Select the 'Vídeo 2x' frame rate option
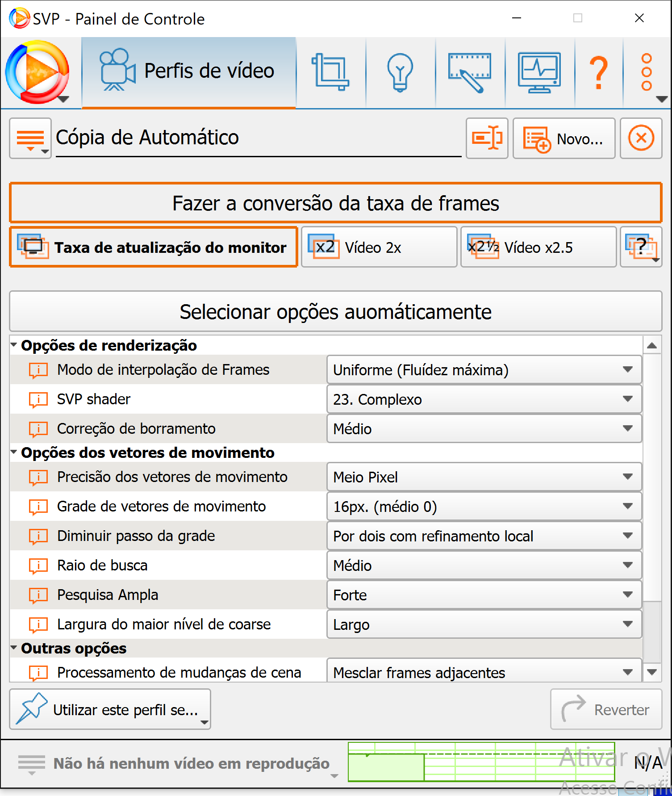The width and height of the screenshot is (672, 796). point(379,247)
